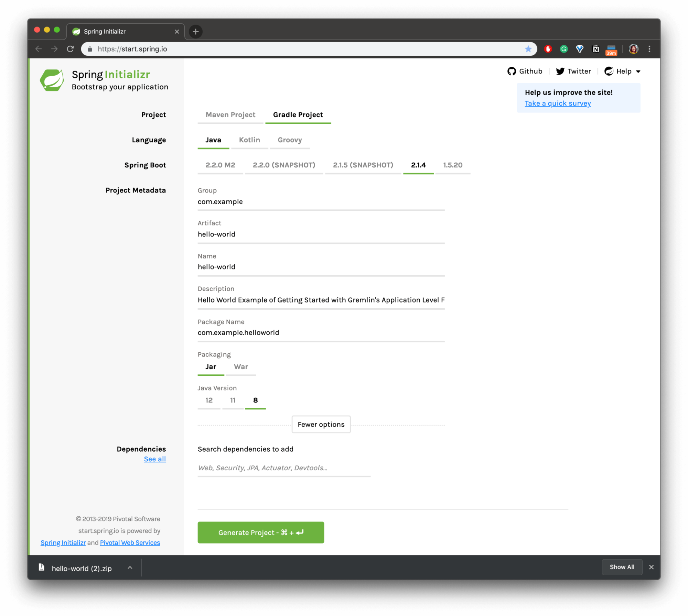688x616 pixels.
Task: Click the Fewer options button
Action: click(x=321, y=425)
